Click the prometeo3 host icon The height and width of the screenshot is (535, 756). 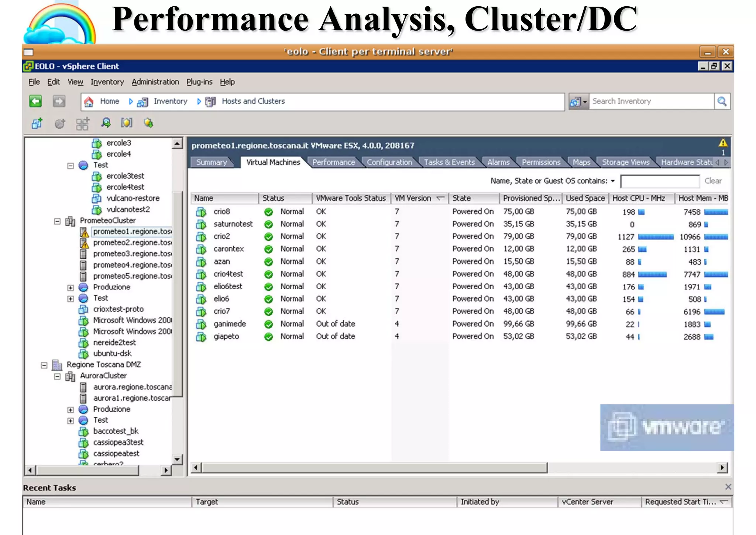(83, 254)
